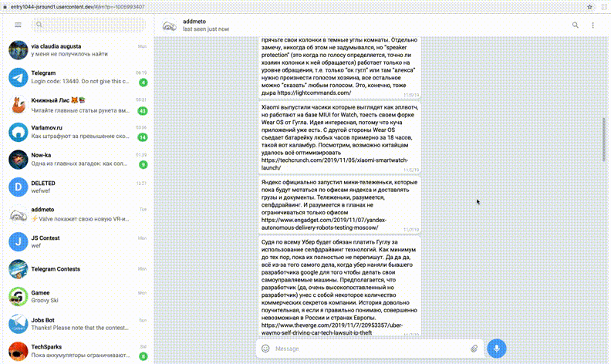Open the JS Contest chat
This screenshot has width=611, height=364.
78,241
